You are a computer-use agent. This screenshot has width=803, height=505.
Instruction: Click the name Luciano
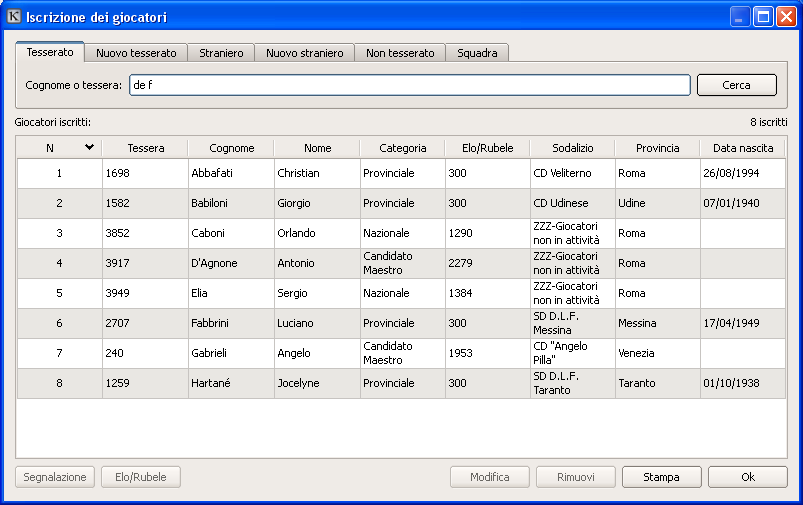point(295,323)
